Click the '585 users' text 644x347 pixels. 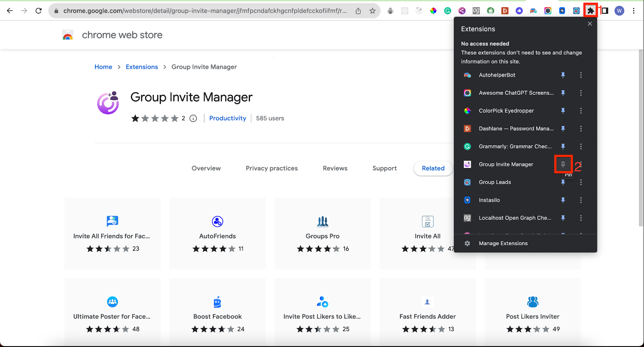(x=270, y=118)
